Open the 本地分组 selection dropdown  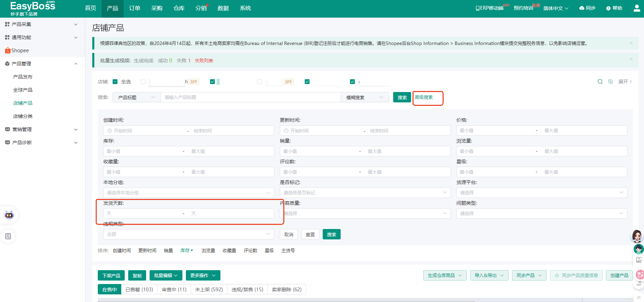coord(188,193)
